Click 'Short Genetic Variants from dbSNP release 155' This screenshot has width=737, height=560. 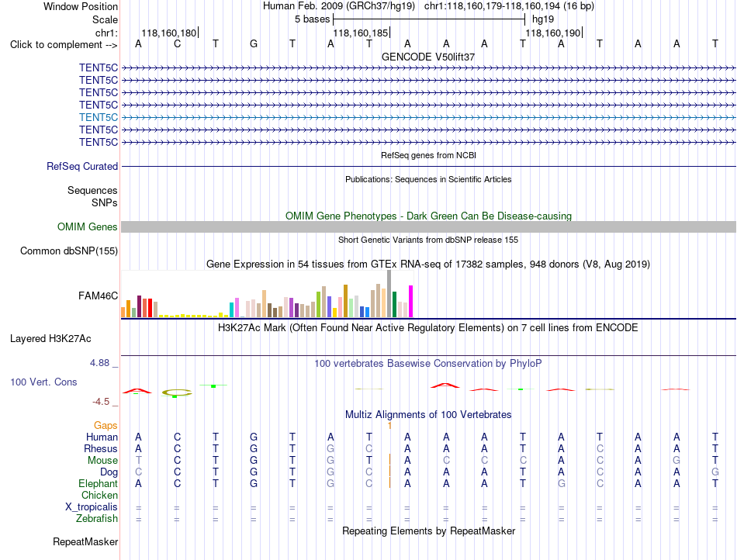pos(428,240)
